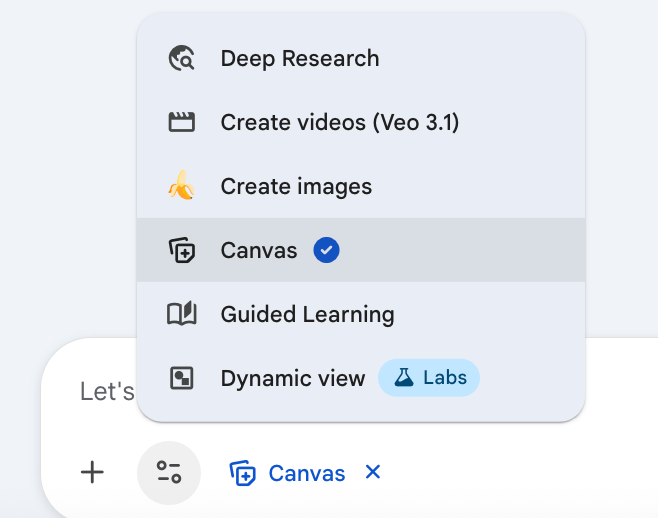The image size is (658, 518).
Task: Collapse the tools menu via the sliders button
Action: pyautogui.click(x=169, y=473)
